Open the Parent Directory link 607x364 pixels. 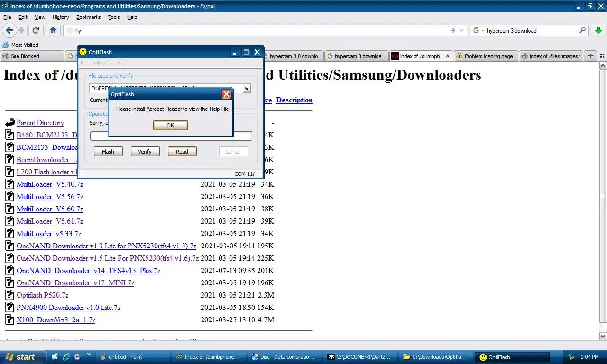click(x=40, y=123)
